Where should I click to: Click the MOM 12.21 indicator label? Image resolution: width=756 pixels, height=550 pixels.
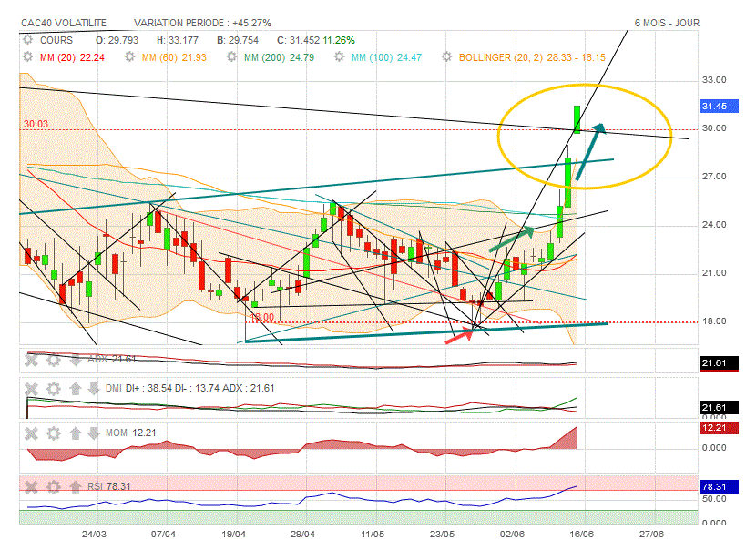130,433
